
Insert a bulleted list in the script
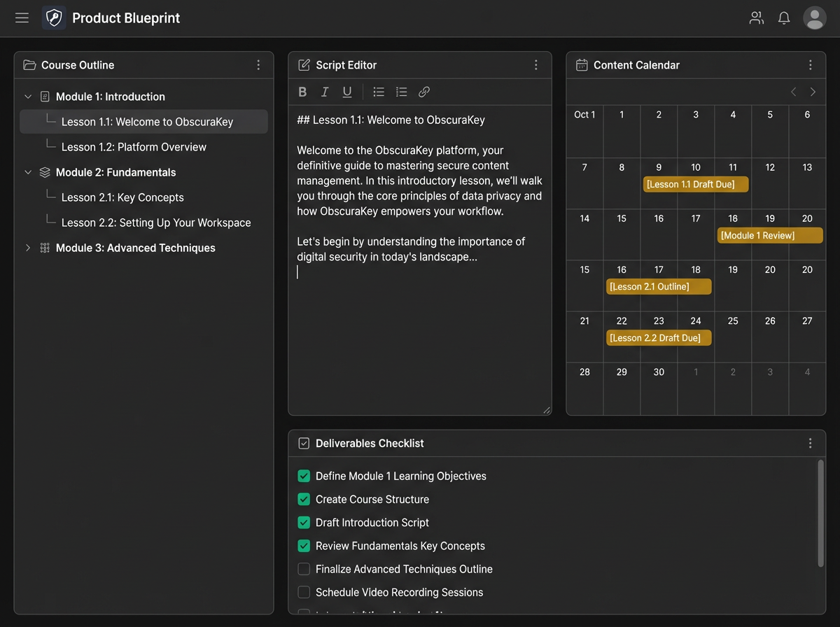pyautogui.click(x=378, y=91)
